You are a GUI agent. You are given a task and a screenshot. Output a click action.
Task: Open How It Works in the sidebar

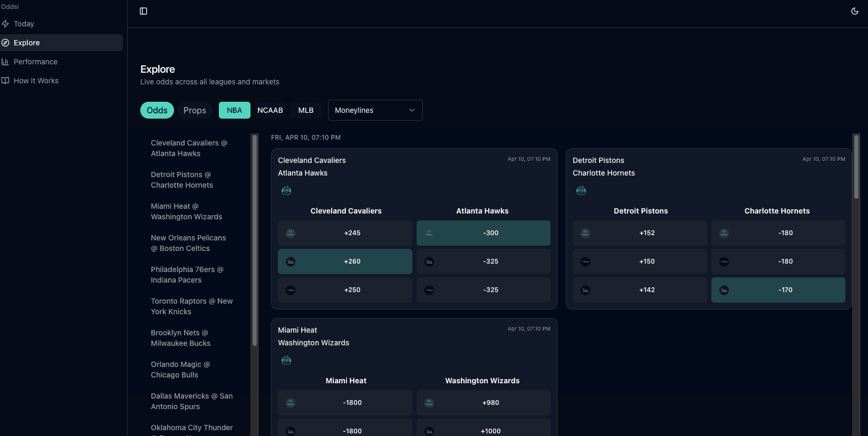pos(61,81)
